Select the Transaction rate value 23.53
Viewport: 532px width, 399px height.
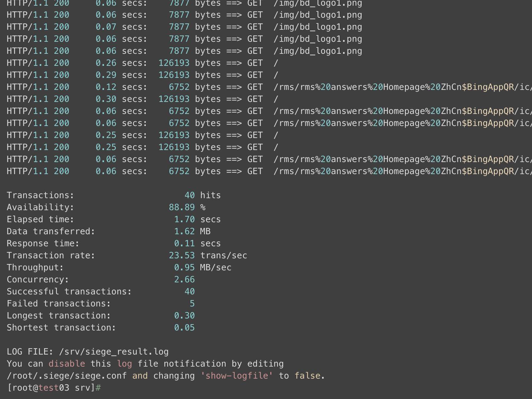[x=182, y=255]
